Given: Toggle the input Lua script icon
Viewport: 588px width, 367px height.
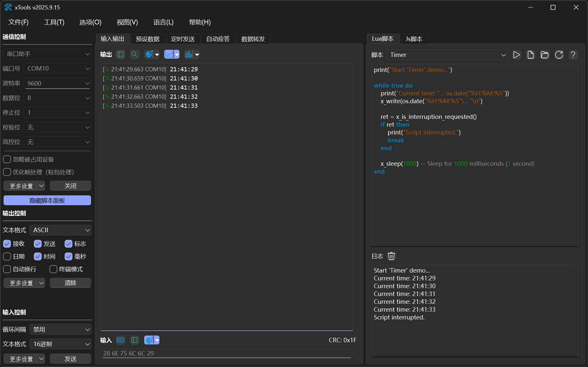Looking at the screenshot, I should [x=149, y=340].
